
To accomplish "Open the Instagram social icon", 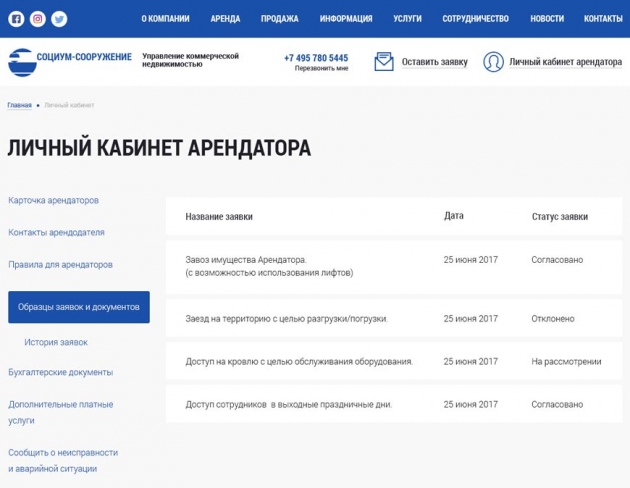I will (38, 19).
